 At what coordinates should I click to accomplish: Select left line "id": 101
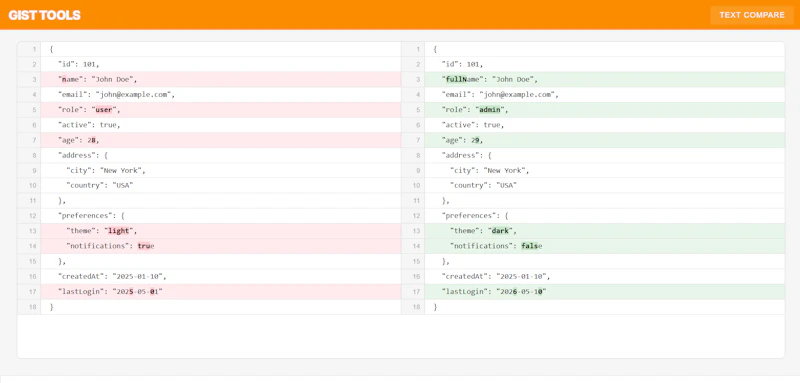point(221,64)
